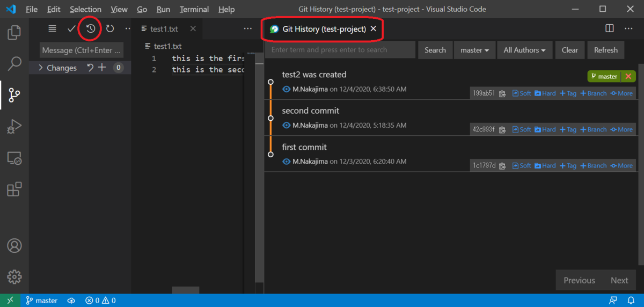This screenshot has height=307, width=644.
Task: Click the Git History search term field
Action: pyautogui.click(x=340, y=50)
